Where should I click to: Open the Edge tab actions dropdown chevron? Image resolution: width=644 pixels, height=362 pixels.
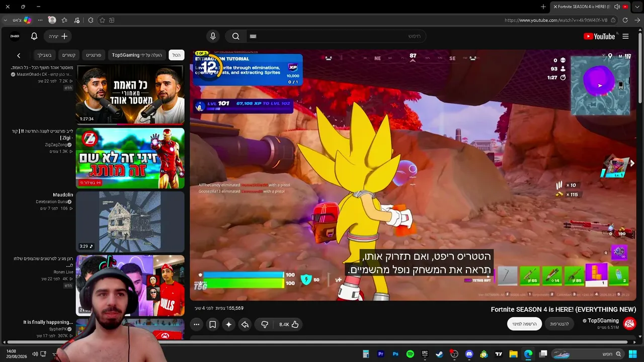637,7
